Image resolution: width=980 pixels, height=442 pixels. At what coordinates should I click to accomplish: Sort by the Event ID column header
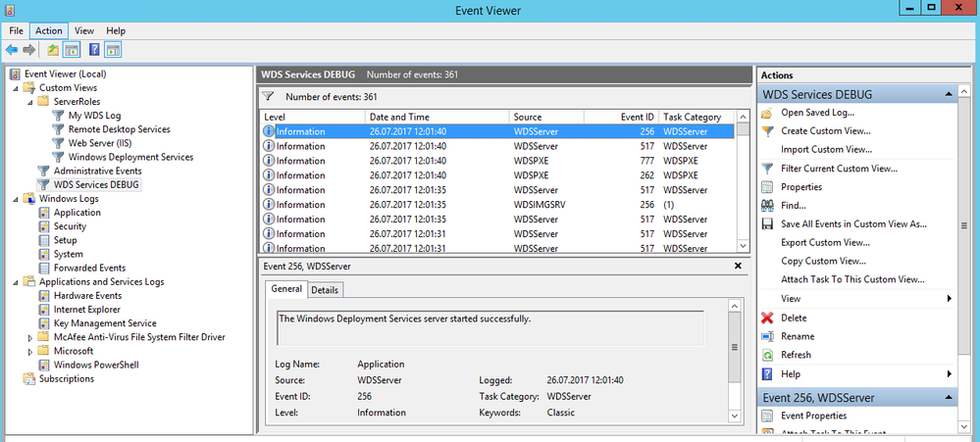point(621,117)
